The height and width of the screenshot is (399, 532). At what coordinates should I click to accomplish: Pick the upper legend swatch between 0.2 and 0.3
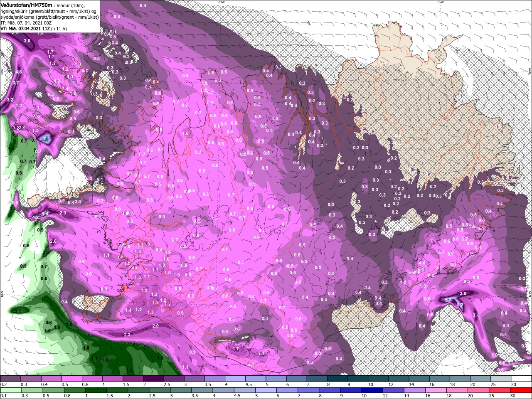(x=11, y=379)
